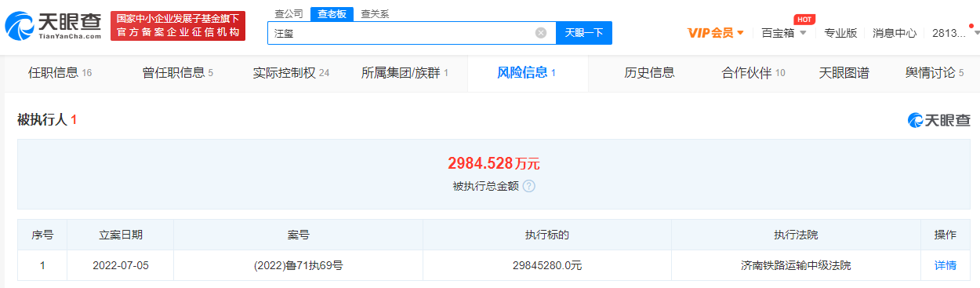Select the 查关系 search tab
The width and height of the screenshot is (980, 288).
[x=374, y=13]
